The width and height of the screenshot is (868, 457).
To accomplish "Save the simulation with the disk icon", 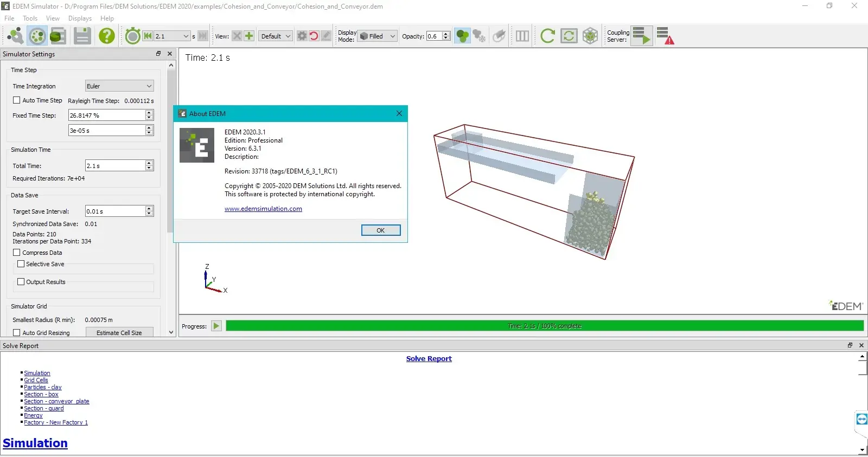I will coord(82,36).
